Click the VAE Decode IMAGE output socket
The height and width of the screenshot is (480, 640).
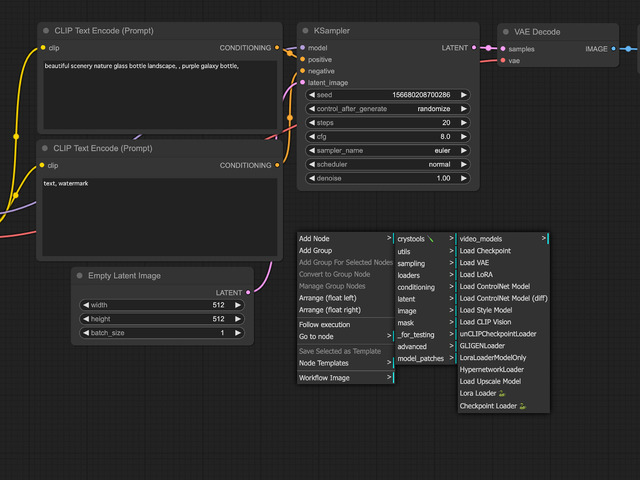click(613, 49)
